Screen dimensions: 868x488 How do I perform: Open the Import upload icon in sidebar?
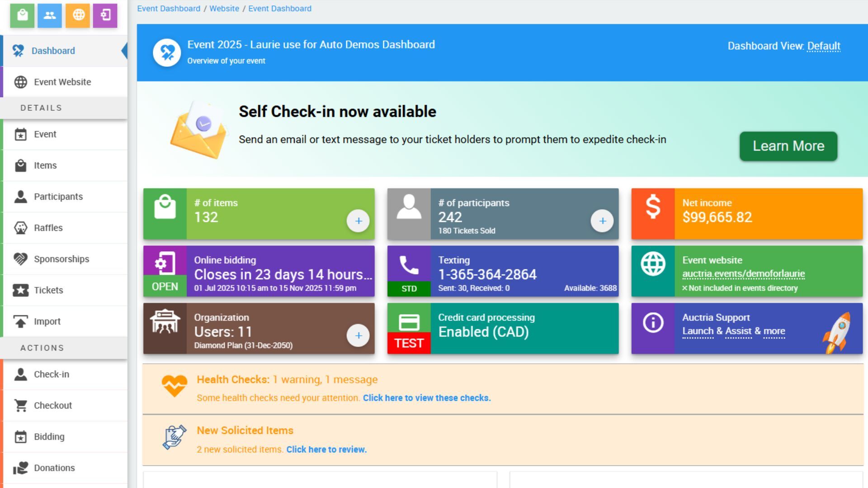[x=20, y=321]
